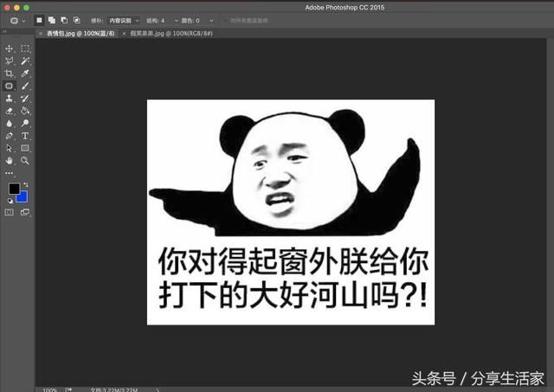This screenshot has height=392, width=554.
Task: Close the 假笑弟弟.jpg document tab
Action: [x=124, y=34]
